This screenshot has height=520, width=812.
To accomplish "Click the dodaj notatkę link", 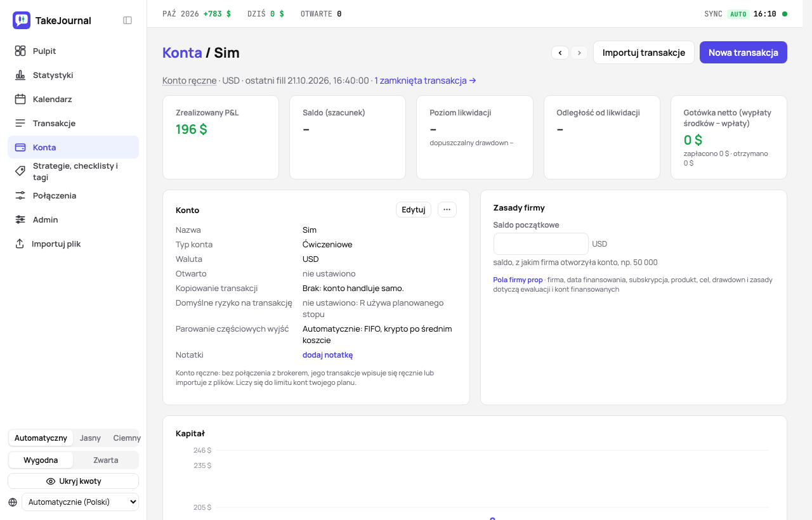I will click(x=327, y=355).
